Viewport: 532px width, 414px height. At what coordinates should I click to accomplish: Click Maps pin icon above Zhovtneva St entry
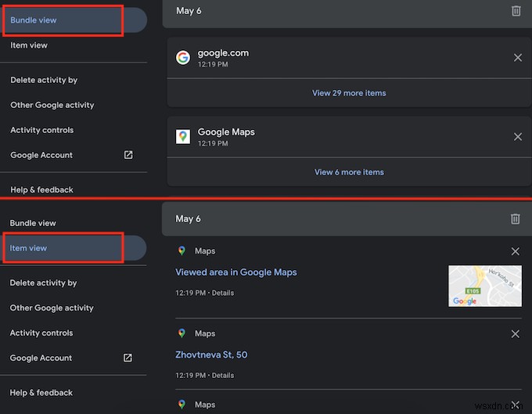(x=182, y=333)
